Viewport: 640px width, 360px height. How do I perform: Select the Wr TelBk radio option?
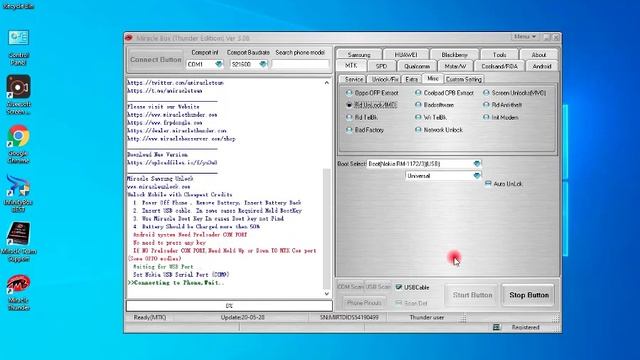coord(430,118)
